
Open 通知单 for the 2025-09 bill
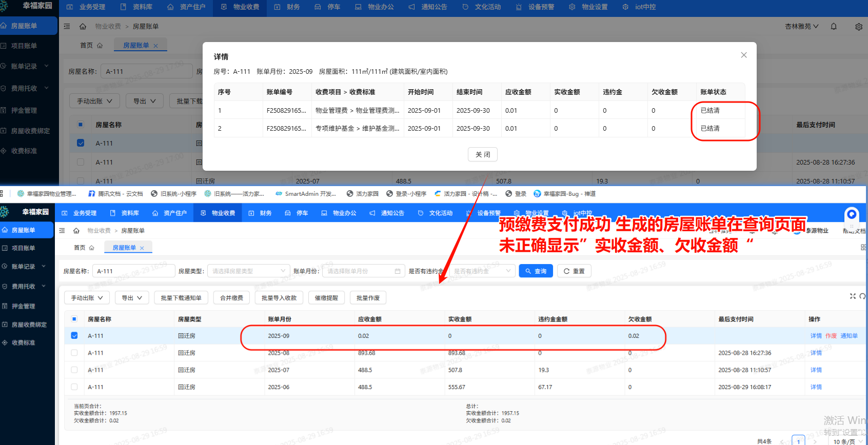[849, 336]
